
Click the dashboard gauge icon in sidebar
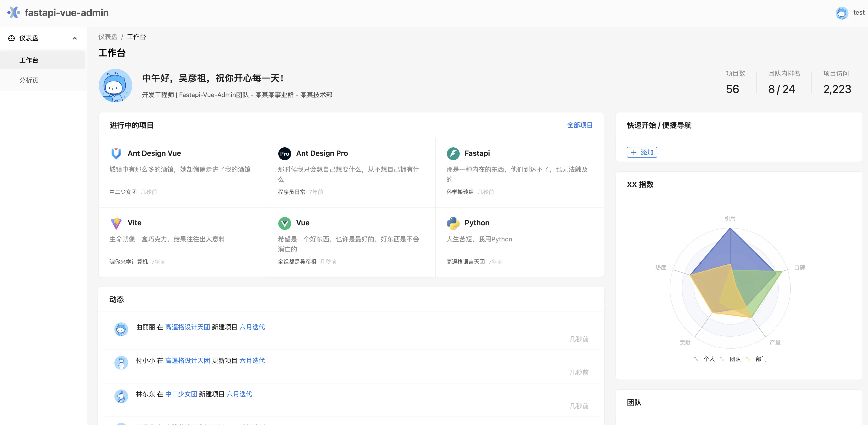coord(11,38)
